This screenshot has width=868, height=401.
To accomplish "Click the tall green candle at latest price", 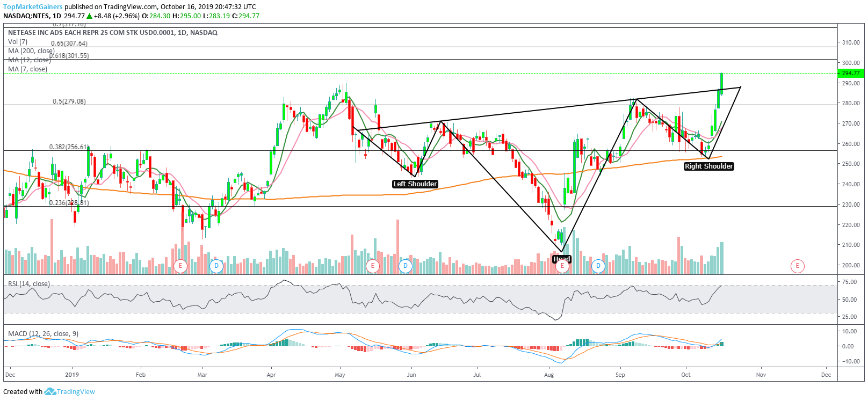I will pos(721,84).
